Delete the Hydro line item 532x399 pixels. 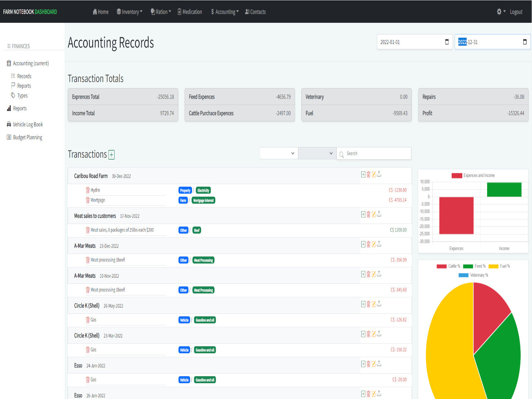coord(88,190)
